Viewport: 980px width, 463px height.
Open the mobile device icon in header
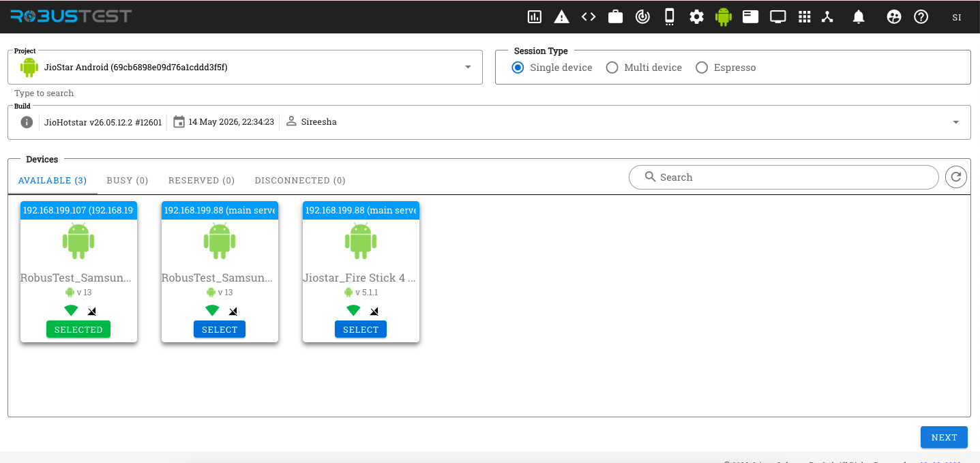[670, 17]
